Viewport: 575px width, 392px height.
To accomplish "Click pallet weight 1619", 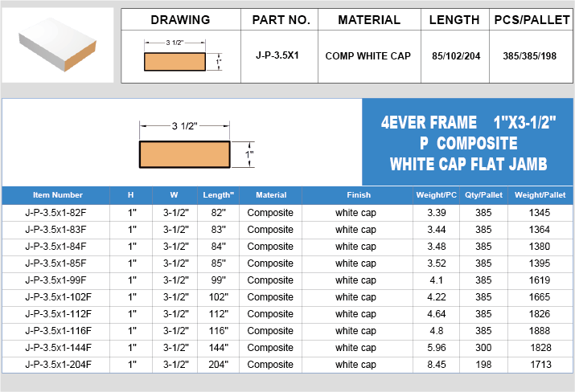I will (x=540, y=280).
